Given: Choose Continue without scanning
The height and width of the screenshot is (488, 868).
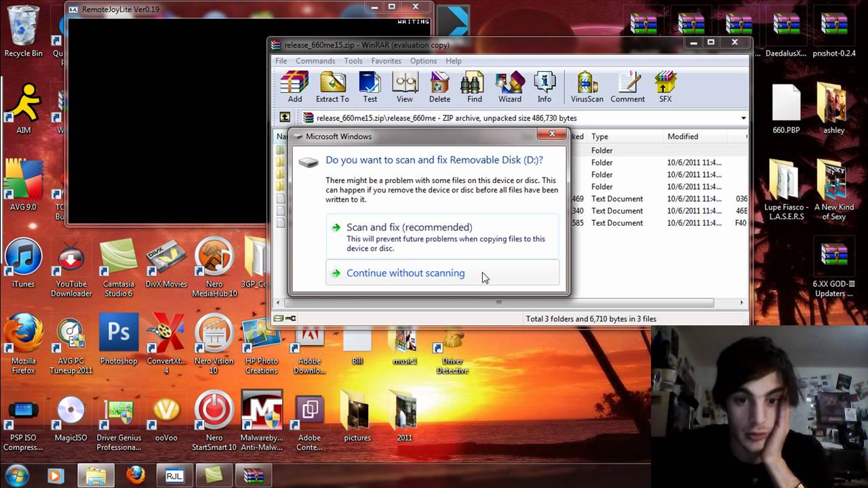Looking at the screenshot, I should (x=442, y=272).
